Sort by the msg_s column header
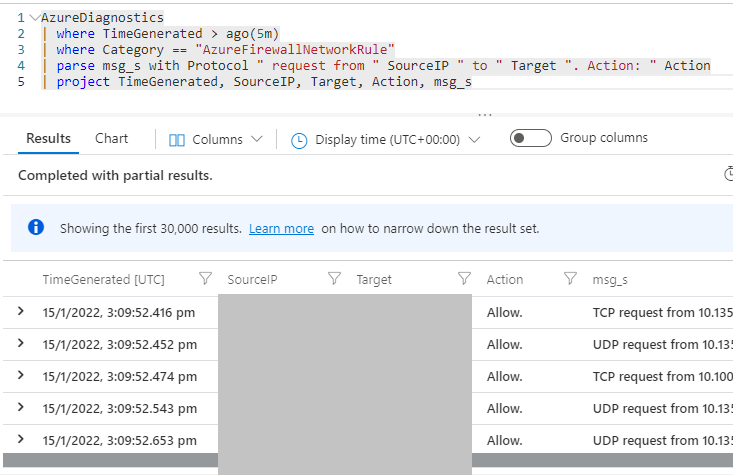Screen dimensions: 733x475 [x=610, y=280]
